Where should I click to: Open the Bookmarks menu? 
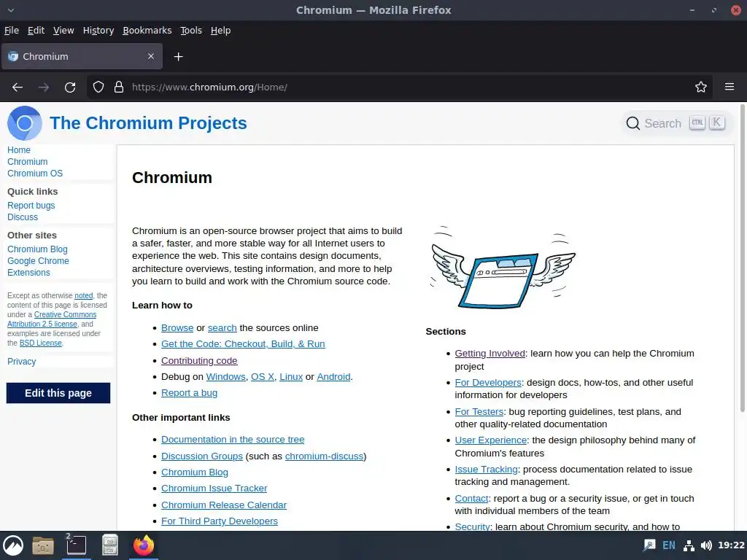[147, 31]
